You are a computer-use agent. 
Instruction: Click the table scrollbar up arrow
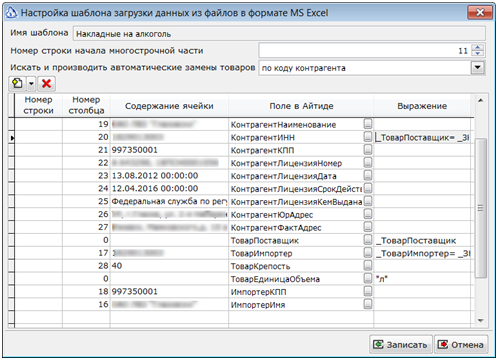[x=480, y=100]
